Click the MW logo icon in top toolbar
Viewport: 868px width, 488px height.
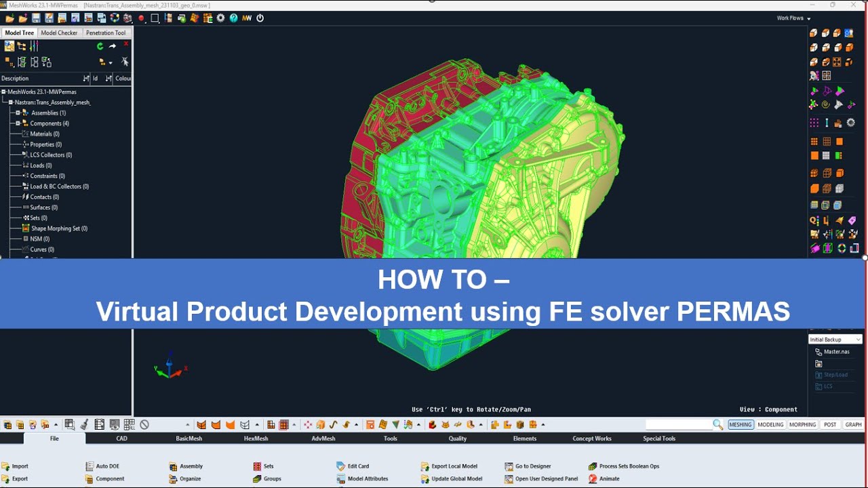pos(246,18)
